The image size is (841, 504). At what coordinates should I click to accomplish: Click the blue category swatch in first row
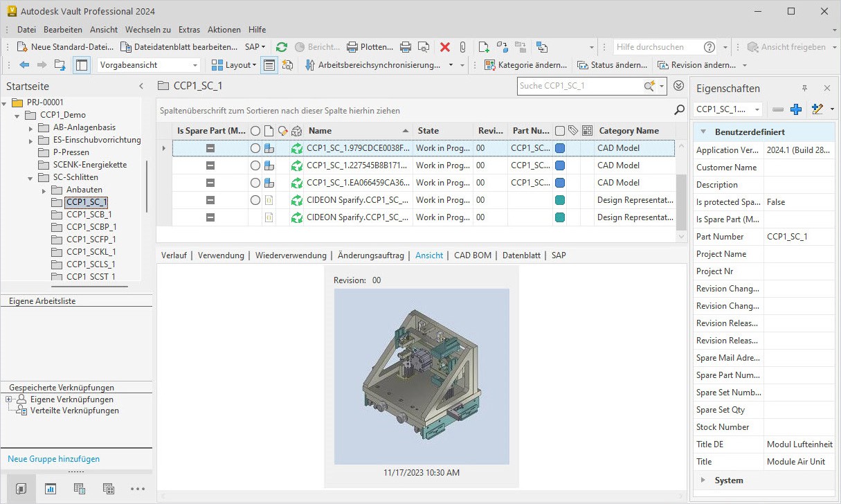560,148
